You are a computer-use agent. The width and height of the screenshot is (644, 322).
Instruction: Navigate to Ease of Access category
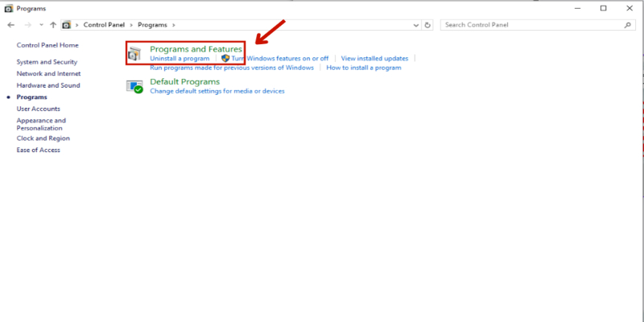point(38,150)
